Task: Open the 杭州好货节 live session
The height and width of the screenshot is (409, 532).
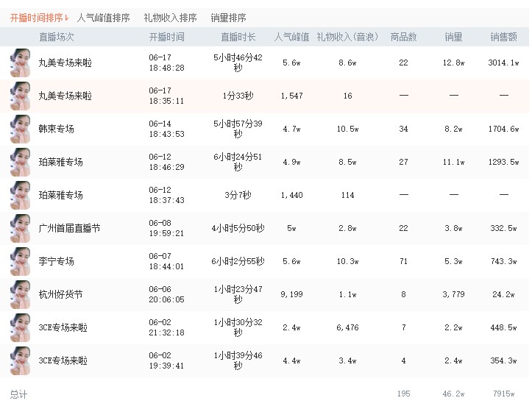Action: tap(61, 294)
